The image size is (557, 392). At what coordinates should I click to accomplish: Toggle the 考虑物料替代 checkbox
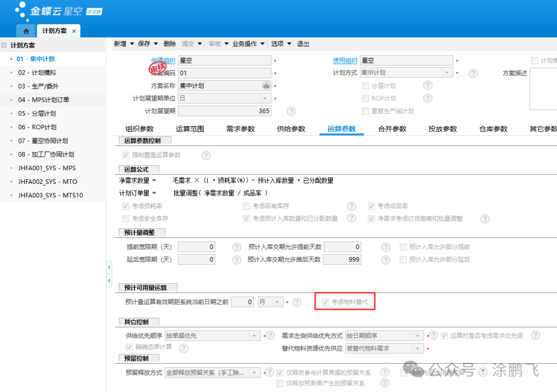pyautogui.click(x=325, y=302)
